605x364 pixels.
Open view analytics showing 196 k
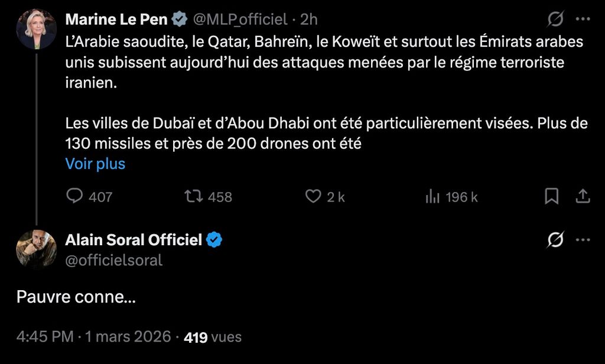point(433,196)
